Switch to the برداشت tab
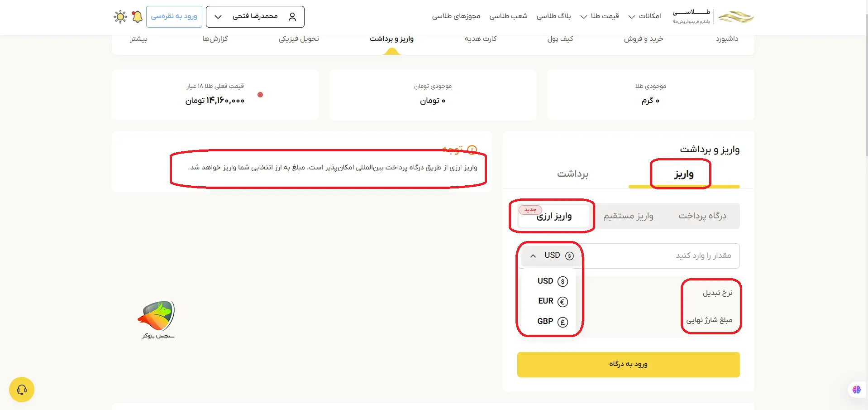The image size is (868, 410). click(x=572, y=174)
